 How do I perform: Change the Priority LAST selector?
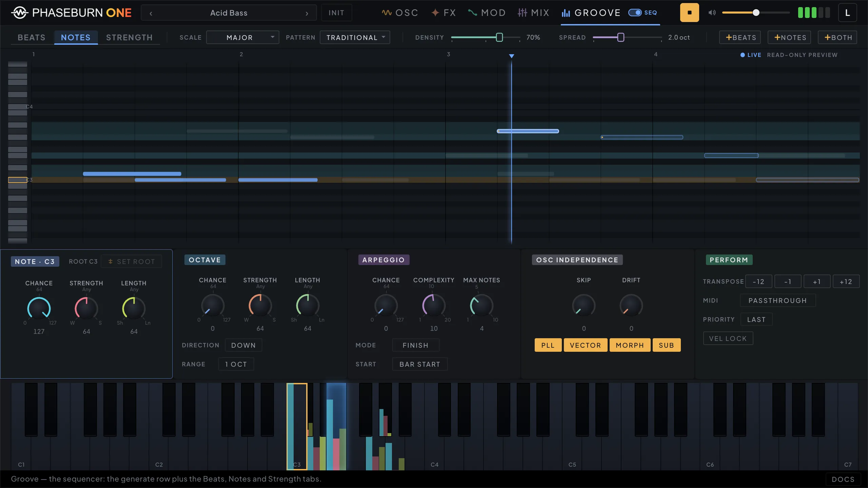coord(756,319)
